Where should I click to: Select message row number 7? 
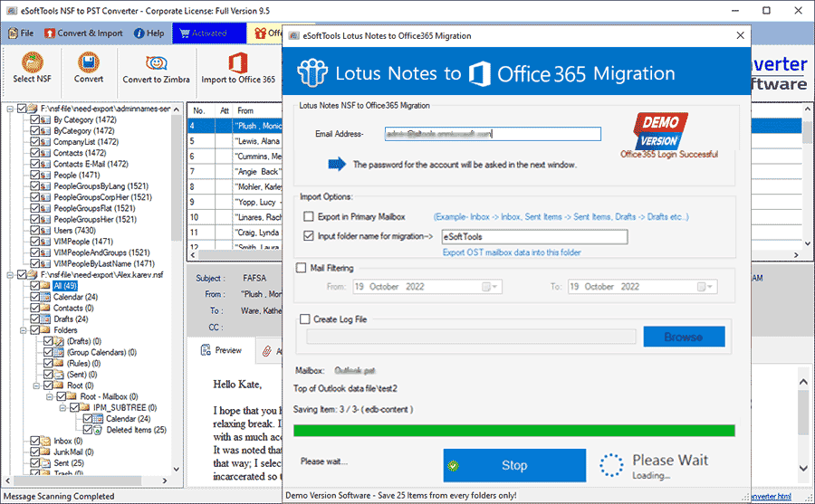click(235, 171)
